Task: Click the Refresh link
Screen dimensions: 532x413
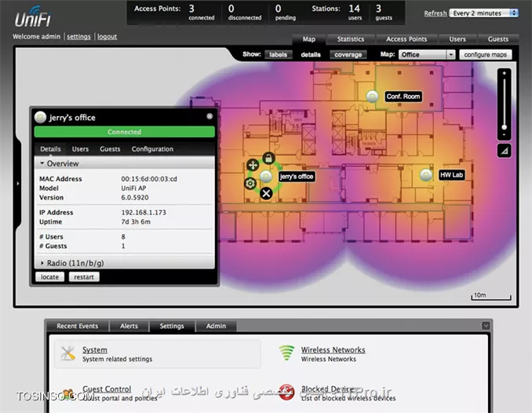Action: point(435,13)
